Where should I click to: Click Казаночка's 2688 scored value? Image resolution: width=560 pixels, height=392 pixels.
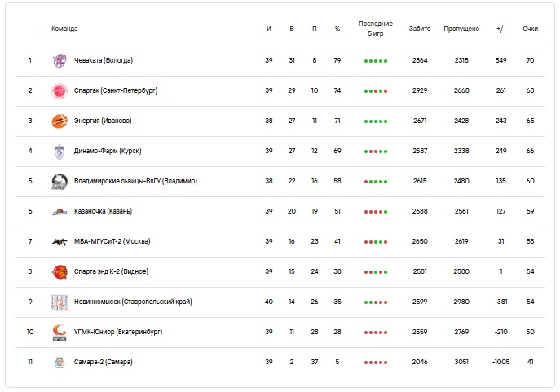420,211
